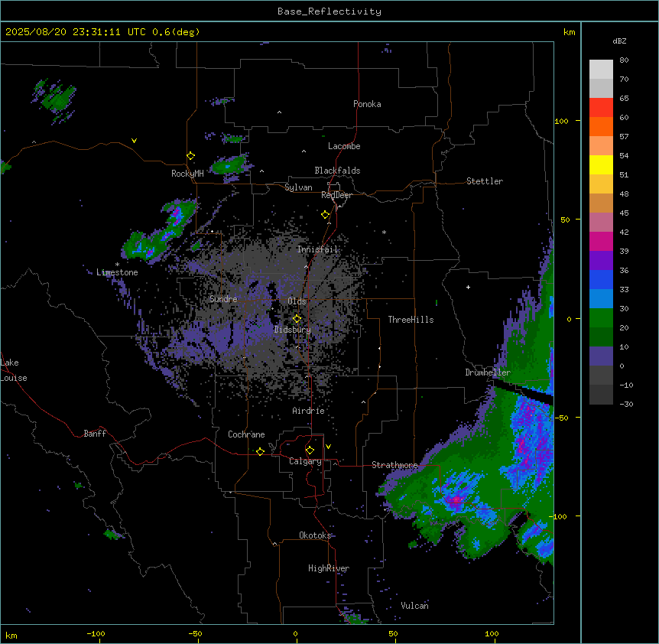Pick the orange 57-60 dBZ legend swatch

601,126
